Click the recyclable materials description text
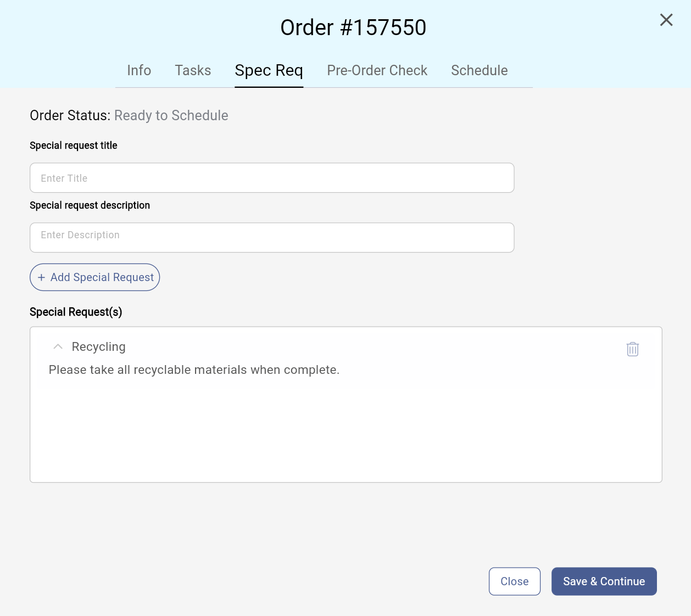Viewport: 691px width, 616px height. pos(194,370)
